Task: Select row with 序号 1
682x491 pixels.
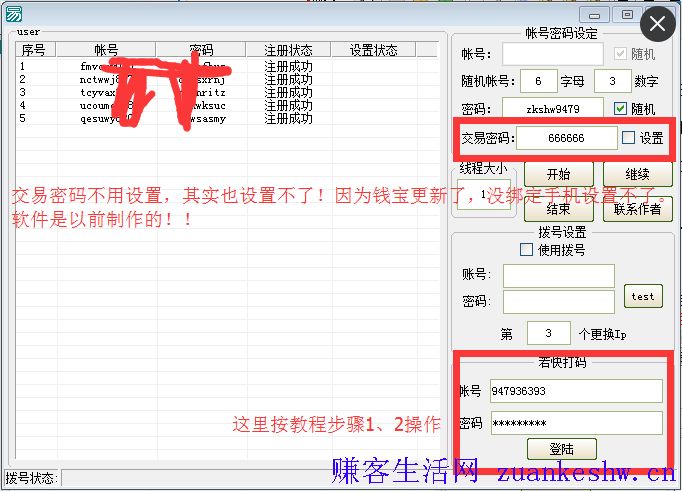Action: tap(227, 66)
